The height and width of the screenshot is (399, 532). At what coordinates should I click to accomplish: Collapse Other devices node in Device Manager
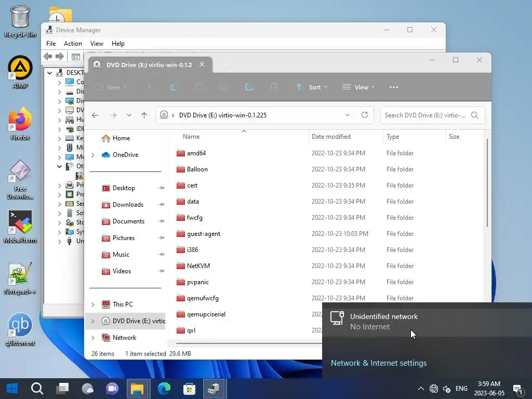(59, 166)
